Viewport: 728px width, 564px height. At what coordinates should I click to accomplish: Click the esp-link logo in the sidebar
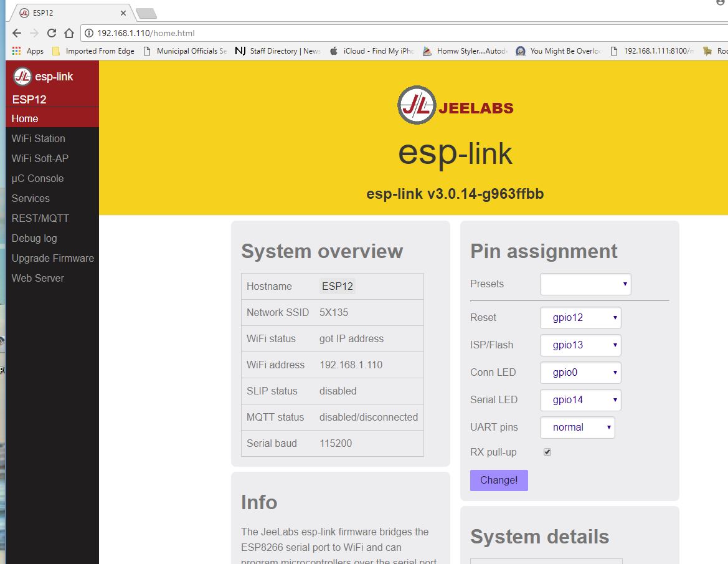pyautogui.click(x=44, y=77)
